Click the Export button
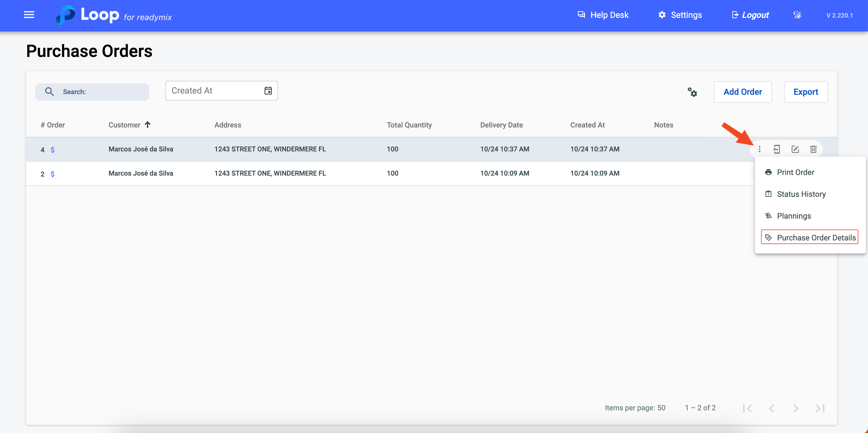Screen dimensions: 868x433 [x=805, y=92]
